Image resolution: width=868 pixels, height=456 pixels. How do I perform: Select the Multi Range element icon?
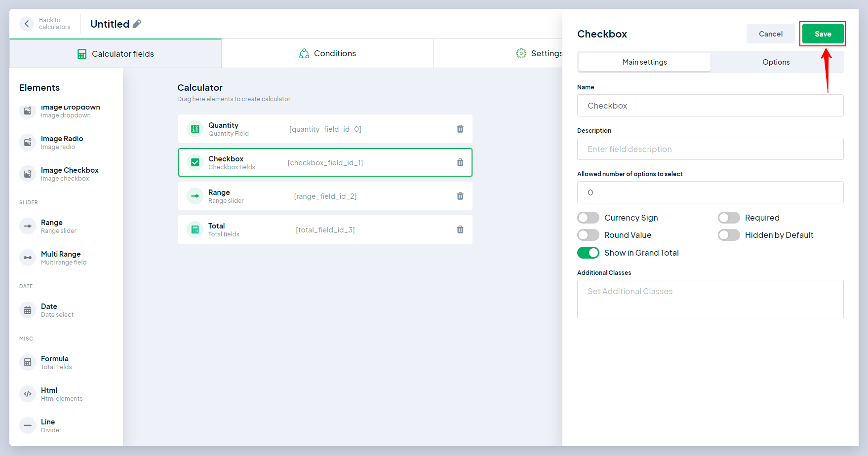tap(28, 258)
